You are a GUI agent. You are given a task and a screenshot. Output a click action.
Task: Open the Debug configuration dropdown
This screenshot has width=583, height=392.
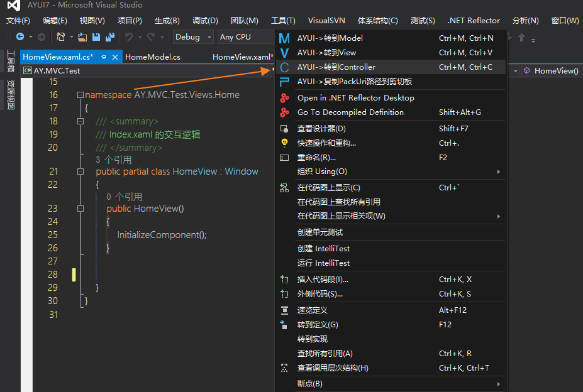[x=193, y=37]
